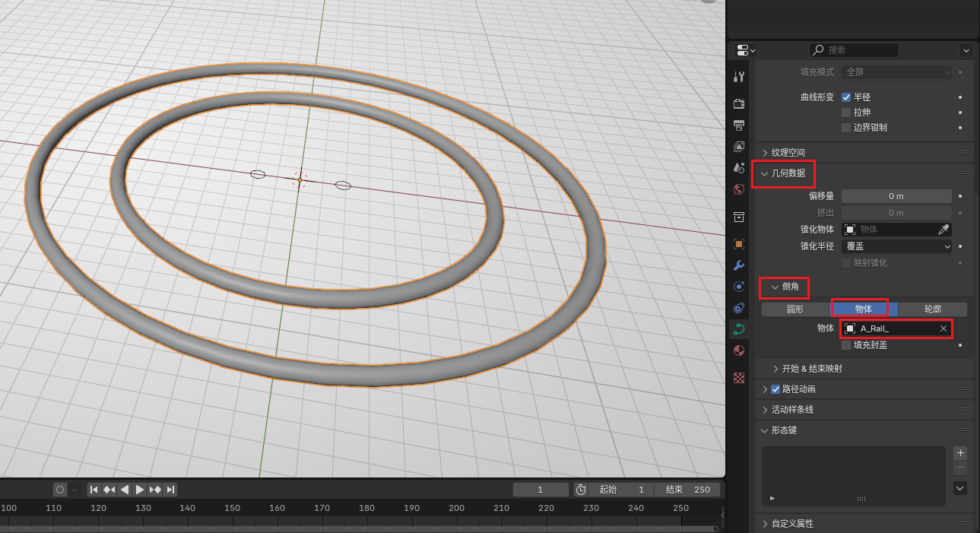Jump to timeline end frame
This screenshot has height=533, width=980.
click(170, 490)
